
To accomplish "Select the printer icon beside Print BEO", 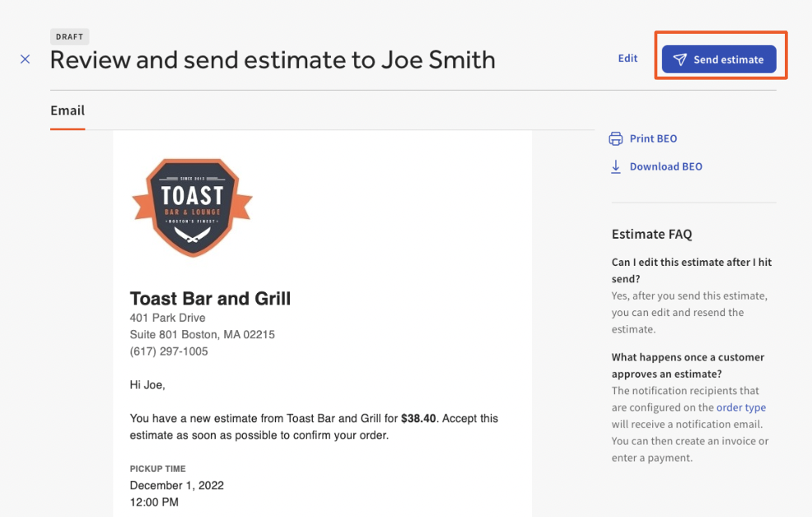I will (616, 138).
